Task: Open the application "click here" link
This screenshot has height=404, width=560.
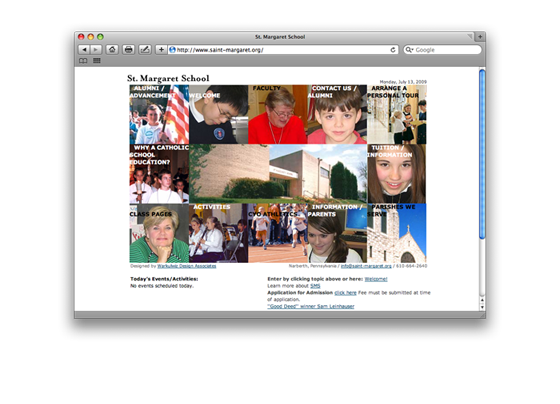Action: point(345,293)
